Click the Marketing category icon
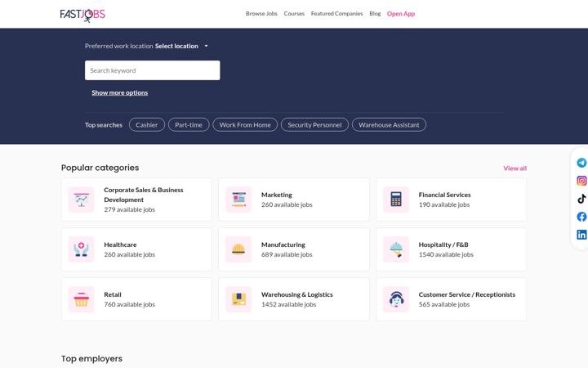 coord(238,200)
